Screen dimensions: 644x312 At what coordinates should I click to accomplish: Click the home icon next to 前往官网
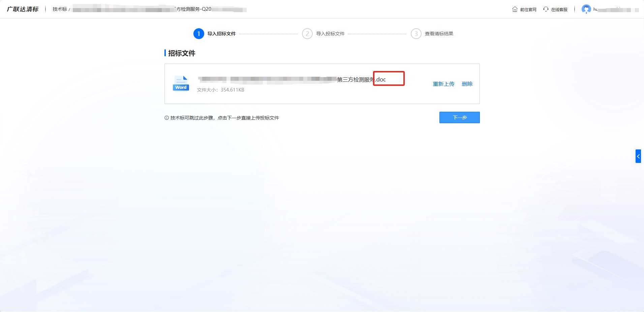515,9
